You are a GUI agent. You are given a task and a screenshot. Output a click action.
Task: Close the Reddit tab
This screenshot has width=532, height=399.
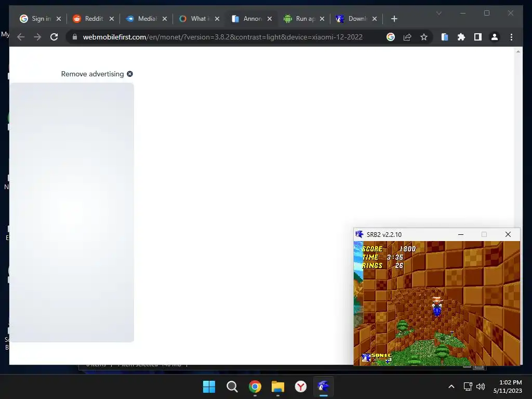pyautogui.click(x=112, y=19)
